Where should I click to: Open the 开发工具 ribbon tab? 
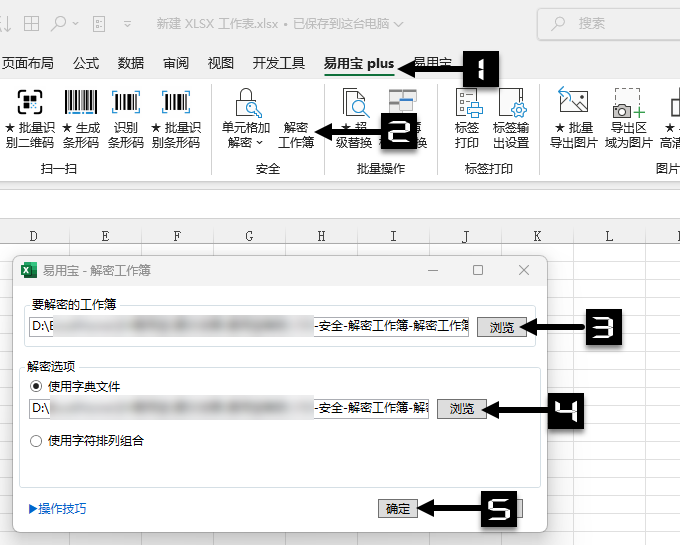coord(279,63)
